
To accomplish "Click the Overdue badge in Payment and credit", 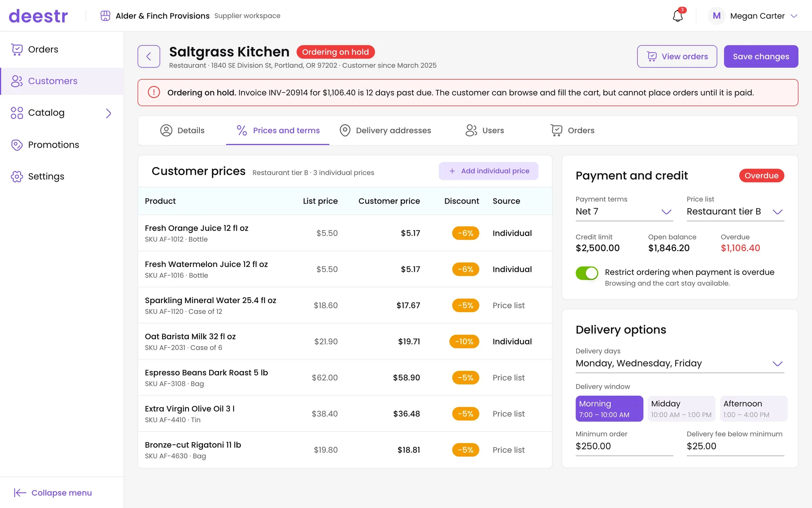I will (x=761, y=175).
